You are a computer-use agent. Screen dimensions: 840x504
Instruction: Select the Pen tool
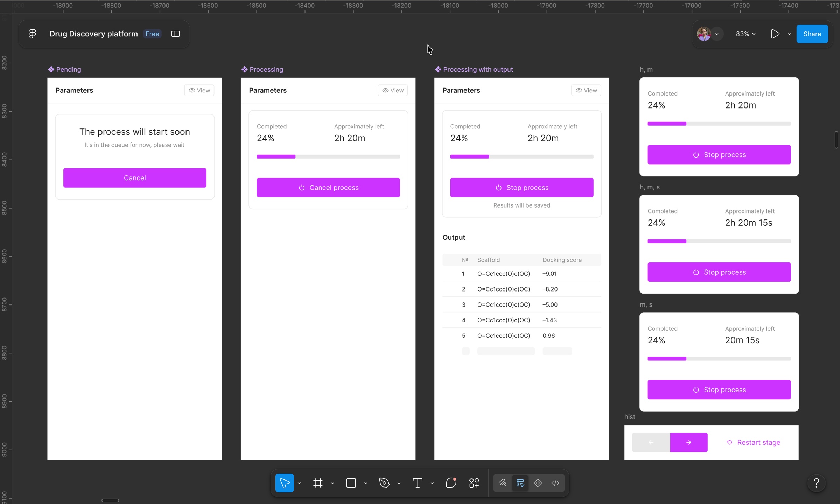pos(384,483)
